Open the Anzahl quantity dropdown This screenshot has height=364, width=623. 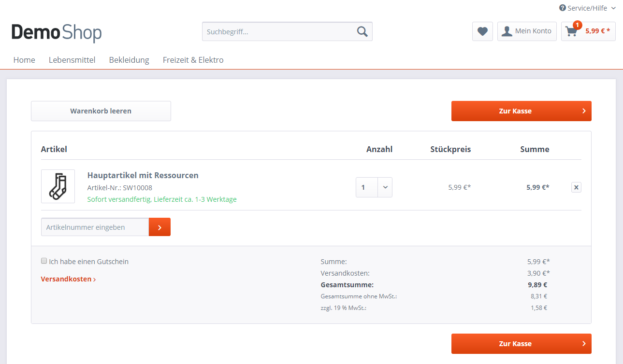(374, 187)
